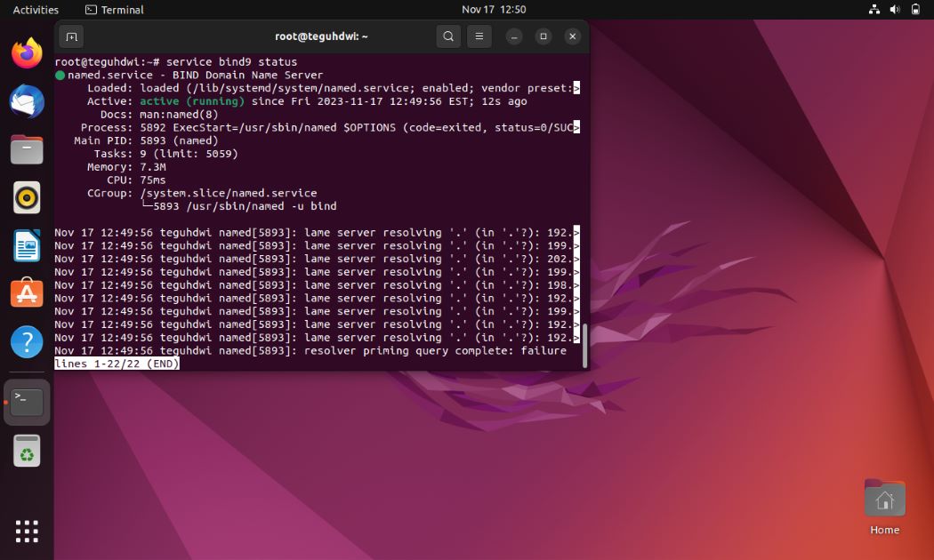The image size is (934, 560).
Task: Select the Terminal icon in the dock
Action: [x=27, y=403]
